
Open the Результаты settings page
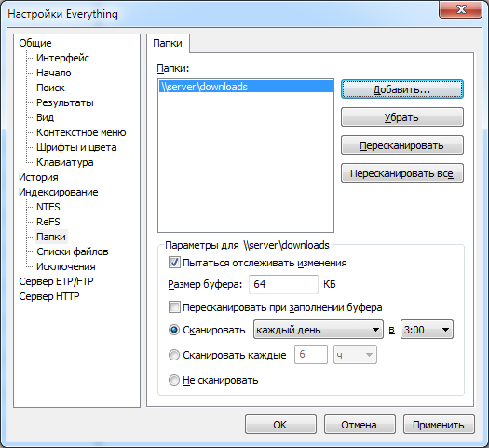(65, 102)
